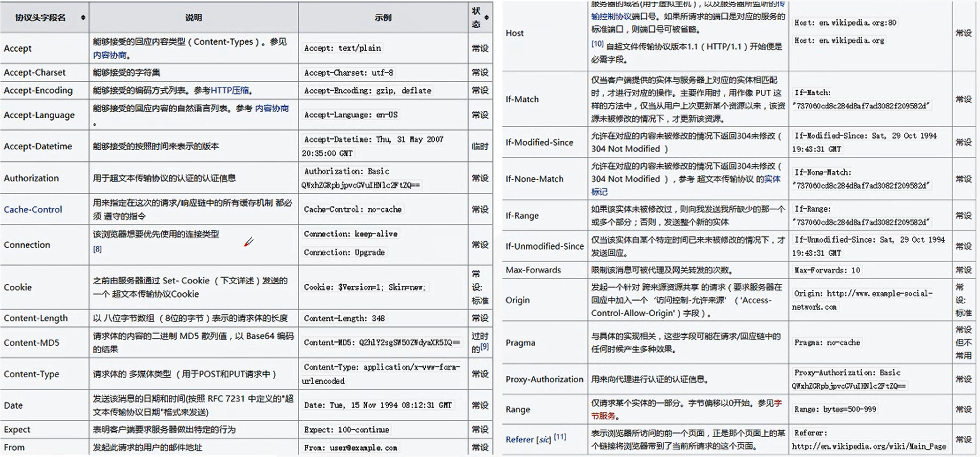Click the 说明 column header
Viewport: 980px width, 457px height.
(x=194, y=18)
